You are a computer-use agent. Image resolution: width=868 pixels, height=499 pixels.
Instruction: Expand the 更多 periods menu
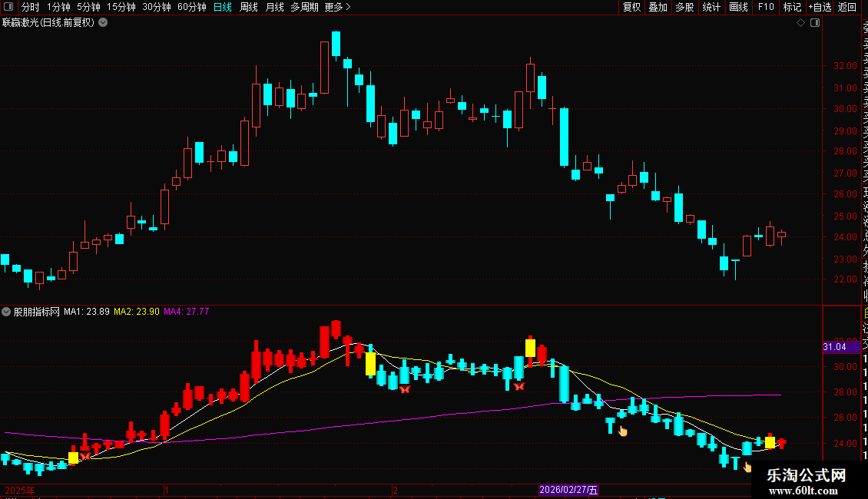338,7
